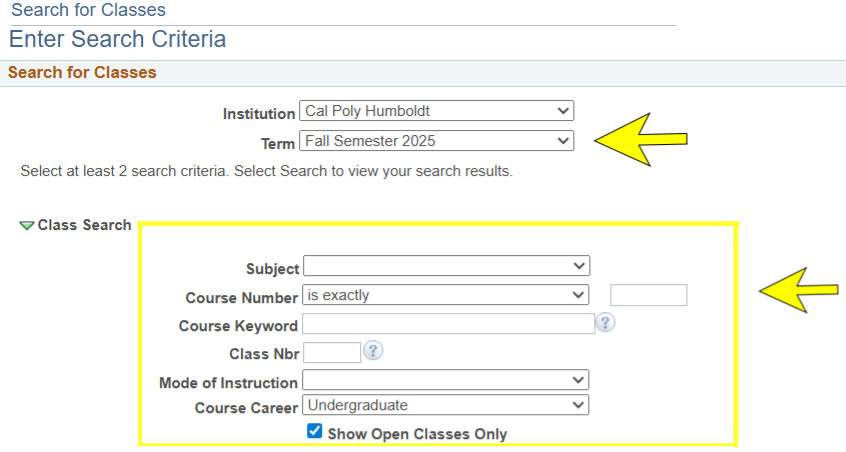846x452 pixels.
Task: Collapse the Class Search green triangle
Action: [27, 226]
